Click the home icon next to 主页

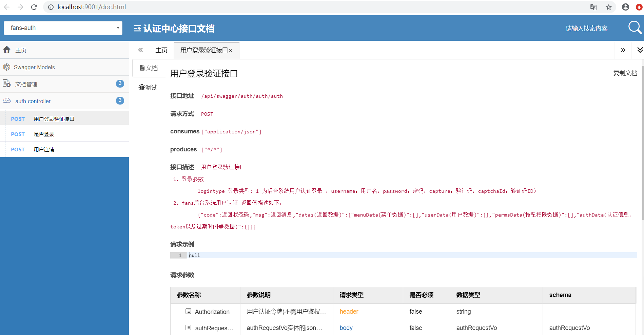(x=7, y=50)
